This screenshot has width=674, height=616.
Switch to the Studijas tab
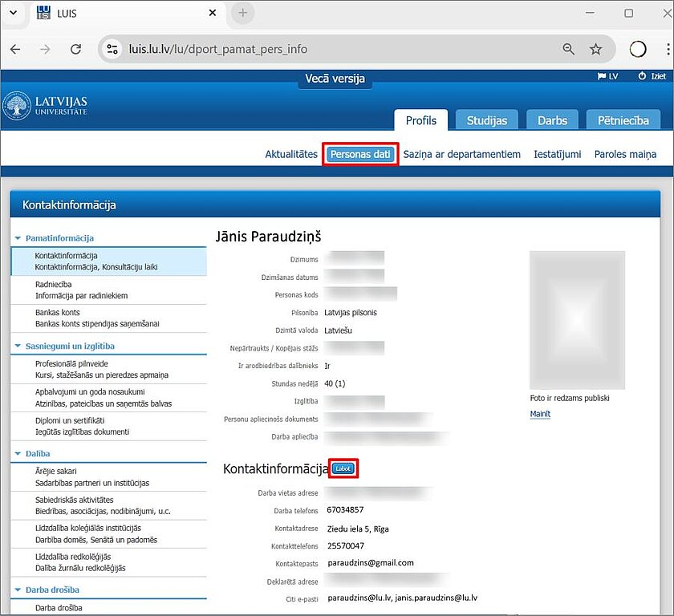coord(487,120)
